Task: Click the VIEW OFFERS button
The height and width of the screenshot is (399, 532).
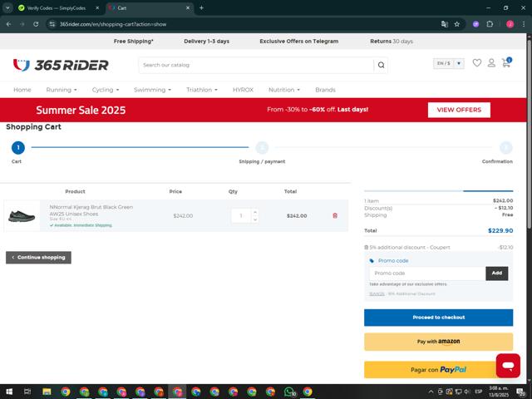Action: point(459,110)
